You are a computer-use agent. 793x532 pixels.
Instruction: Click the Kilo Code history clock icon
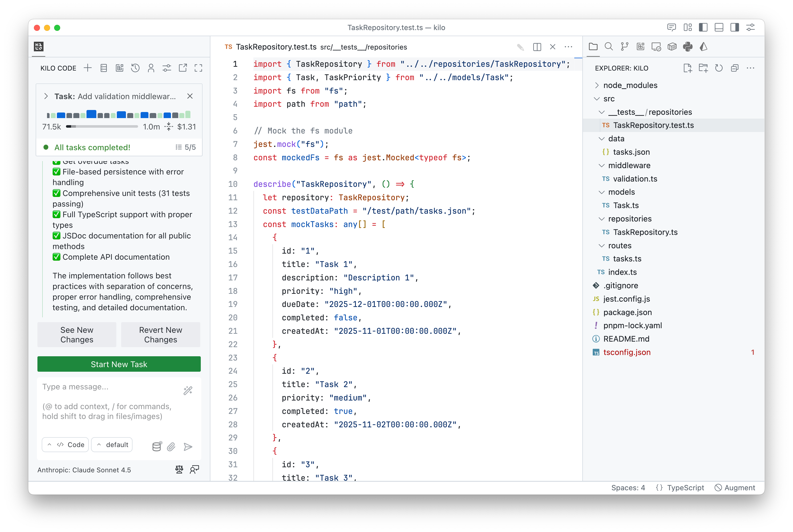135,68
